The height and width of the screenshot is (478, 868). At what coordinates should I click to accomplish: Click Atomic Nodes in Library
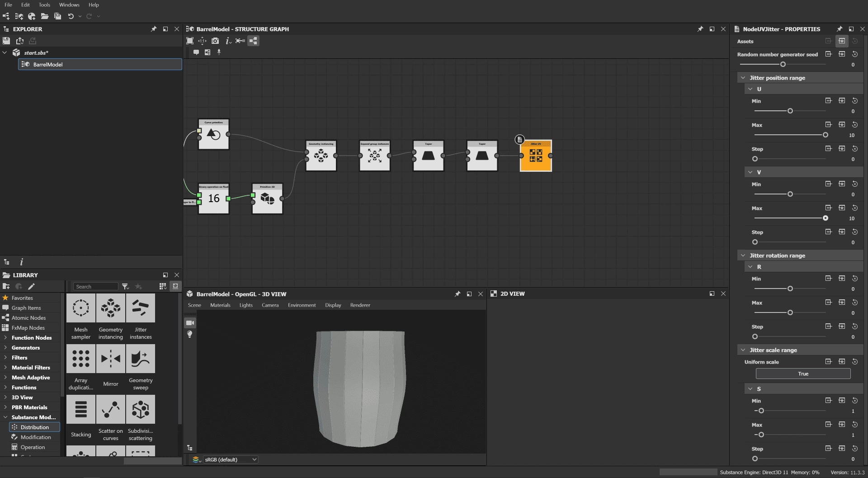[x=28, y=317]
